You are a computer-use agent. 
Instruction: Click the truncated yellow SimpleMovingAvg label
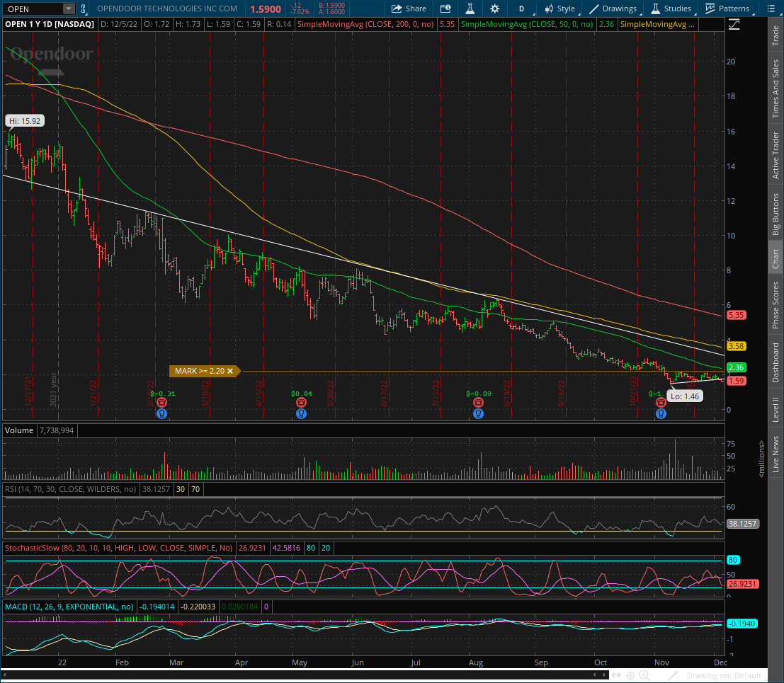coord(657,24)
